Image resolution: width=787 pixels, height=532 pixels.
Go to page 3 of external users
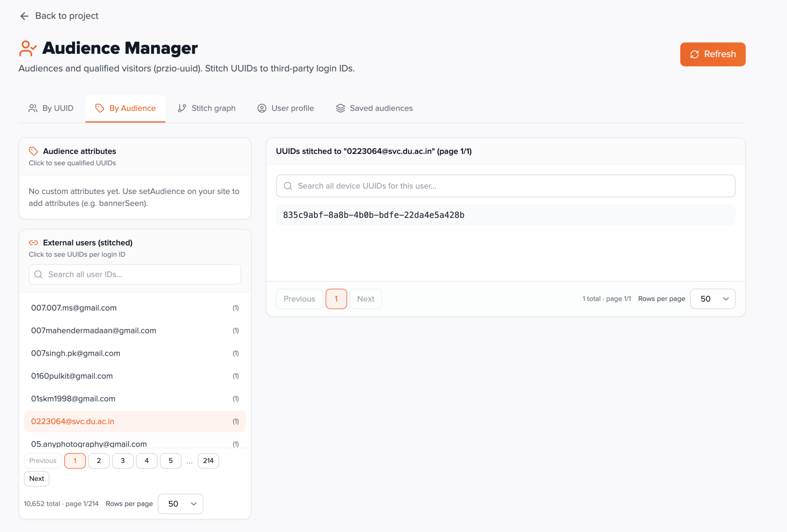pos(123,461)
